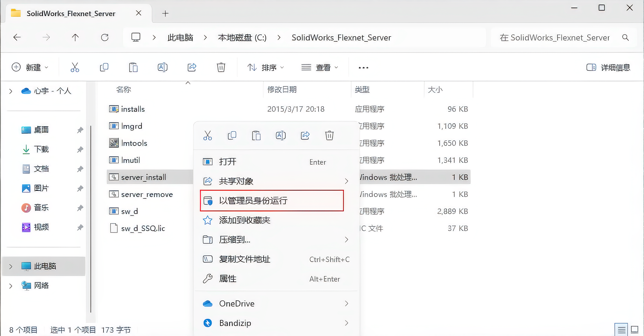Click the Copy icon in the toolbar
Viewport: 644px width, 336px height.
(104, 67)
